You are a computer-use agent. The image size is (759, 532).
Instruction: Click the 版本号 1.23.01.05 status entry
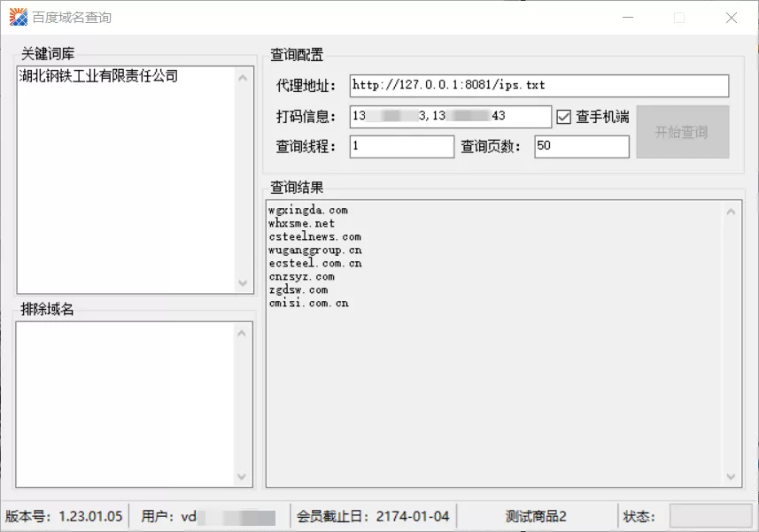click(x=64, y=517)
